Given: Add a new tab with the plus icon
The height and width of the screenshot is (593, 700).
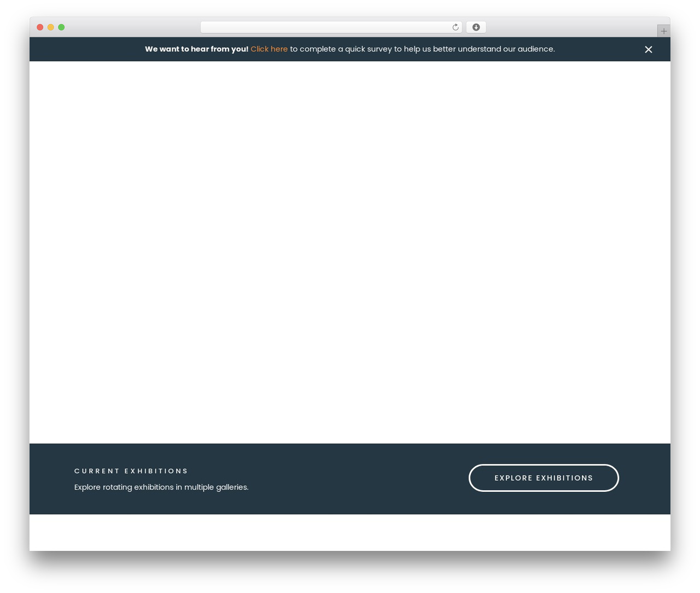Looking at the screenshot, I should click(x=663, y=31).
